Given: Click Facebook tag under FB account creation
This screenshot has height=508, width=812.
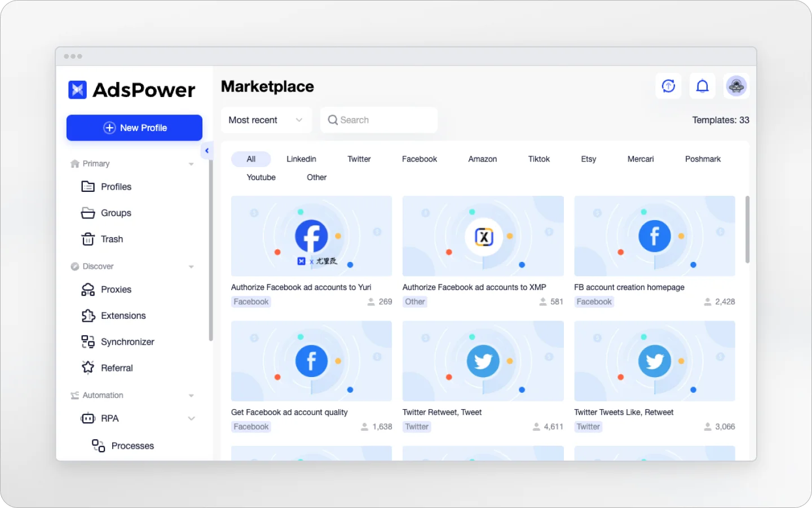Looking at the screenshot, I should tap(594, 302).
